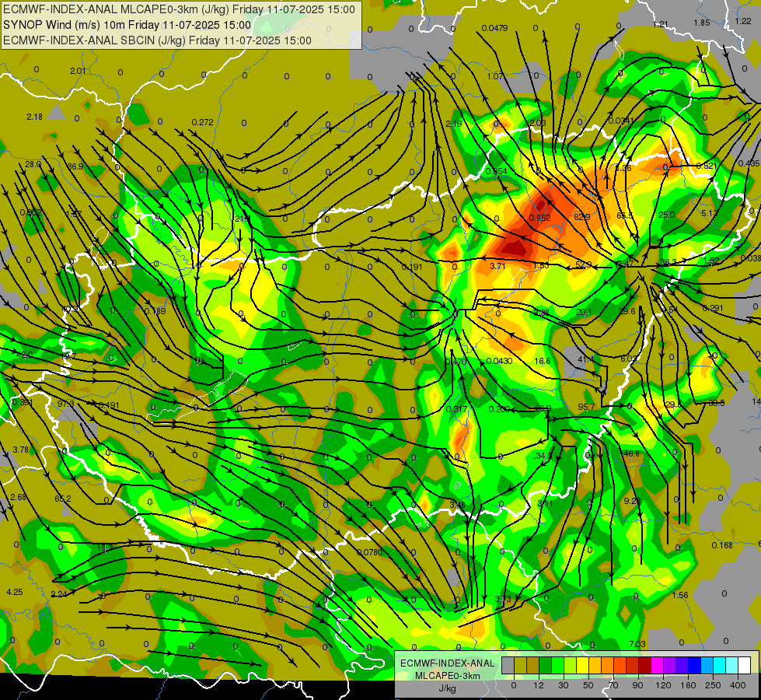Select legend tick label 250
761x700 pixels.
pyautogui.click(x=713, y=685)
